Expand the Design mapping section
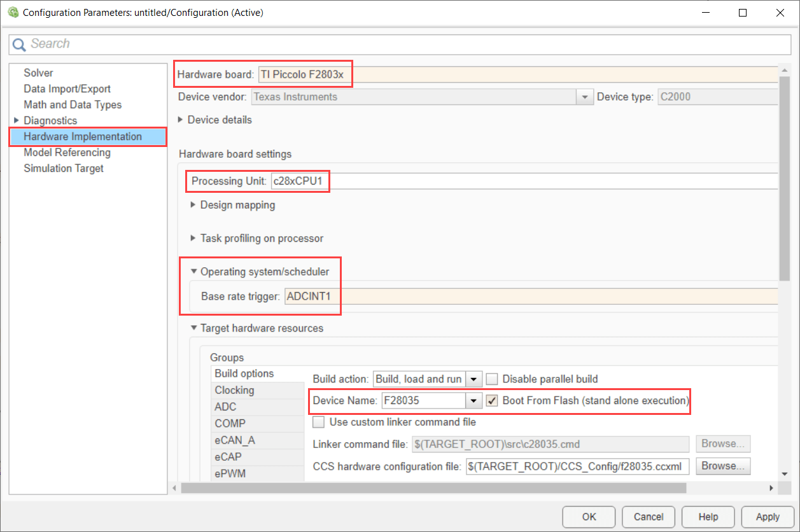Screen dimensions: 800x532 [193, 205]
